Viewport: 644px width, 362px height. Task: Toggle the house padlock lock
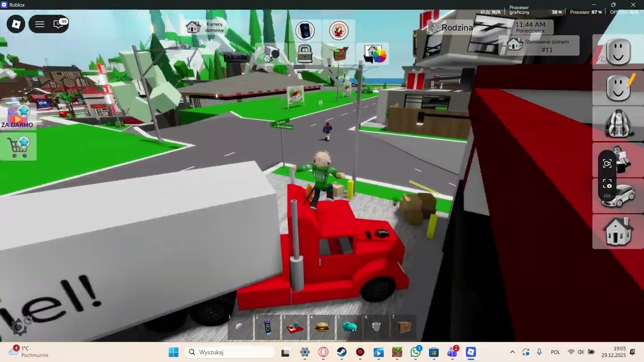305,53
